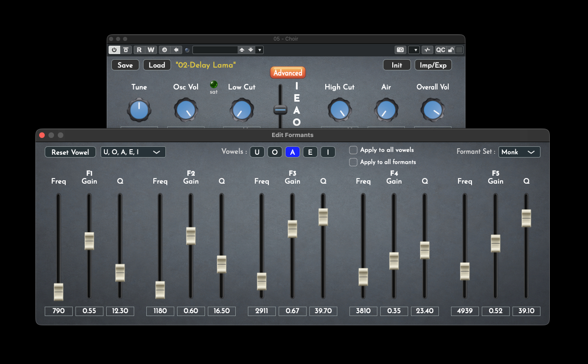Click the lock icon beside QC
The width and height of the screenshot is (588, 364).
pyautogui.click(x=451, y=50)
